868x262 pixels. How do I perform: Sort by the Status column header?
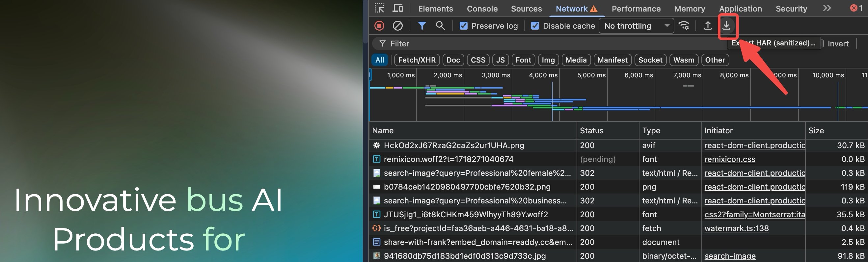pyautogui.click(x=608, y=131)
